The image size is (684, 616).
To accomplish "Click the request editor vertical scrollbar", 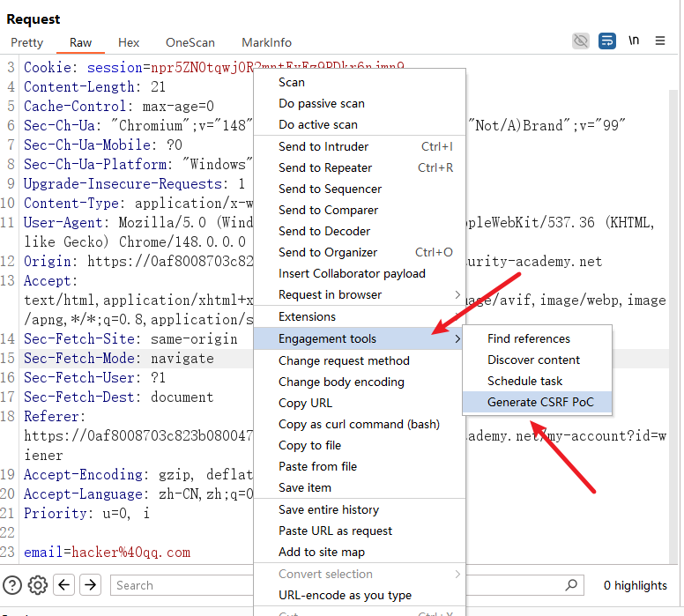I will pos(674,326).
